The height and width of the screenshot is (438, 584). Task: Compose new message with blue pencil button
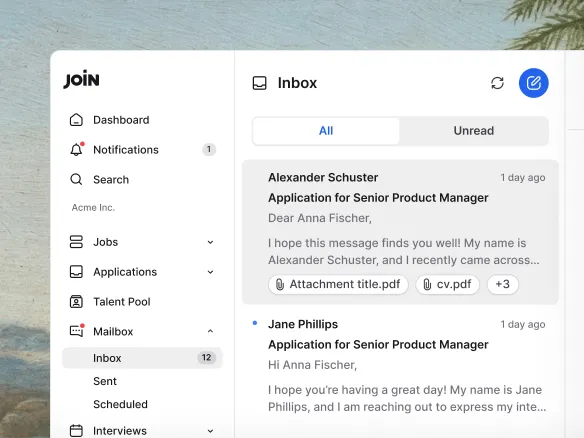(533, 83)
